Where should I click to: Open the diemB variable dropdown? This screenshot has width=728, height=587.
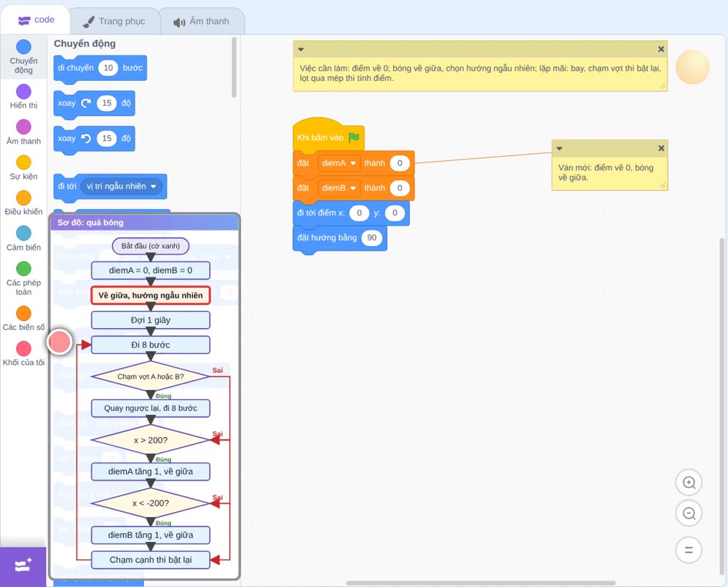pyautogui.click(x=339, y=188)
